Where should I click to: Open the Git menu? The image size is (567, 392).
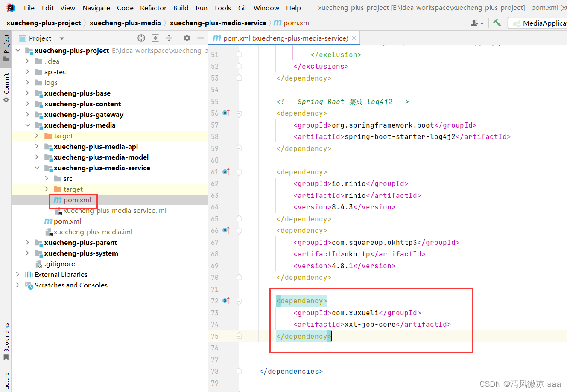point(243,8)
